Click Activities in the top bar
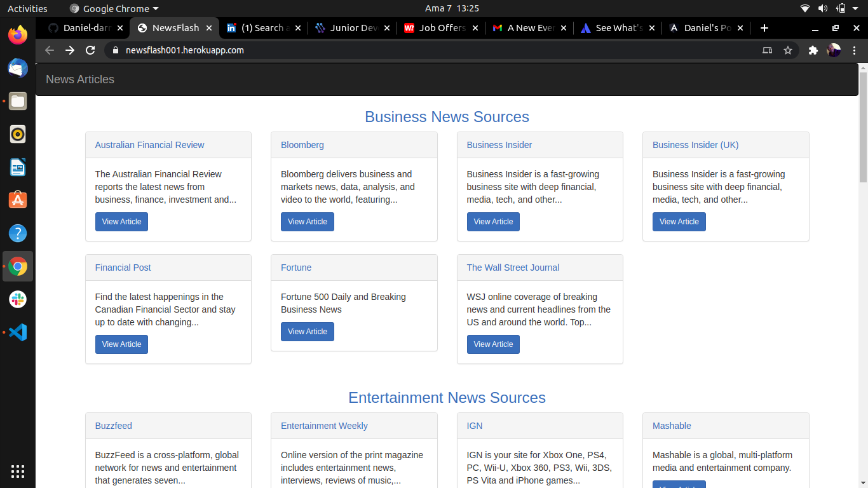Screen dimensions: 868x488 tap(27, 8)
